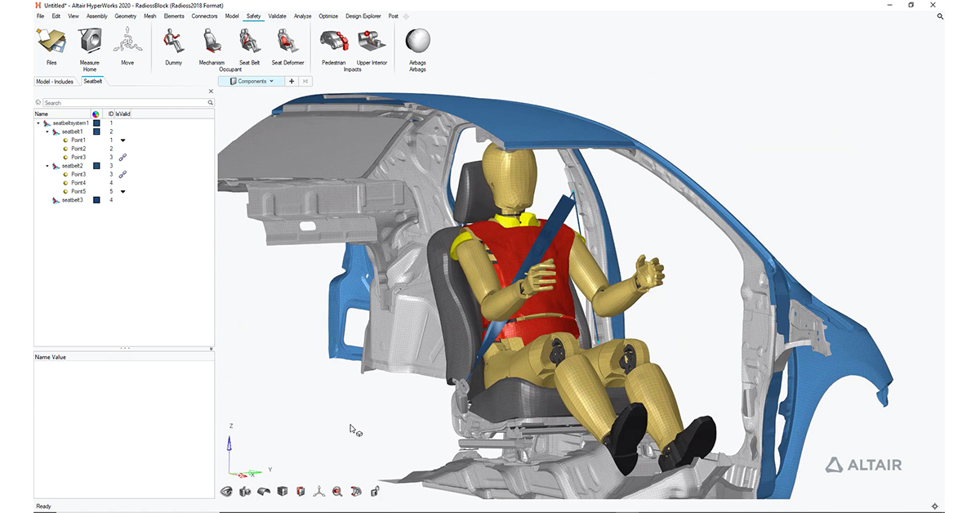Click the eye view control icon
Image resolution: width=980 pixels, height=513 pixels.
227,491
